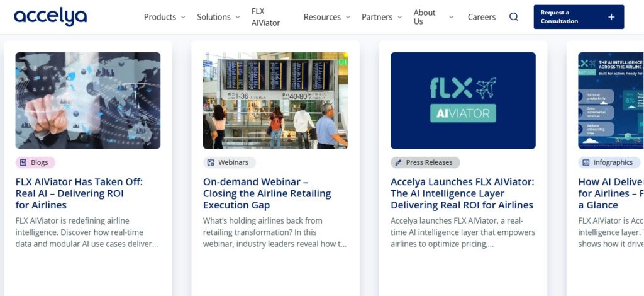Viewport: 644px width, 296px height.
Task: Select the Webinars category tag
Action: 229,162
